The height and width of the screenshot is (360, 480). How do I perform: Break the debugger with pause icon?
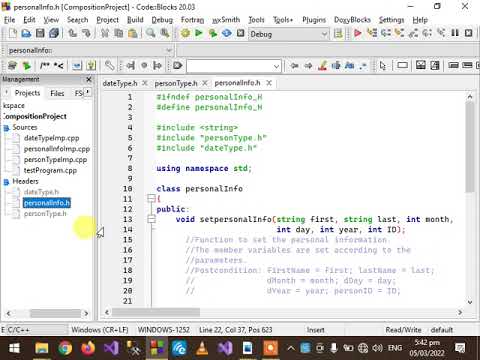pos(455,33)
